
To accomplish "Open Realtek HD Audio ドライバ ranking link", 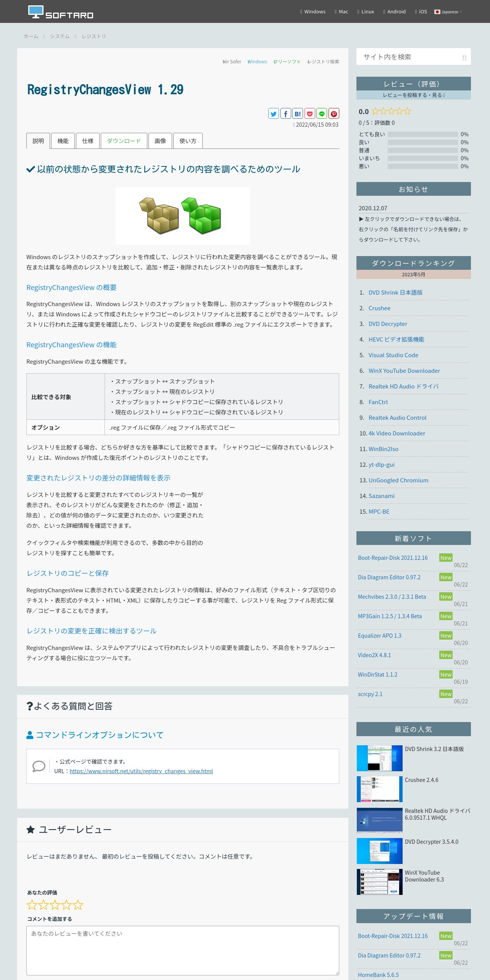I will 403,386.
